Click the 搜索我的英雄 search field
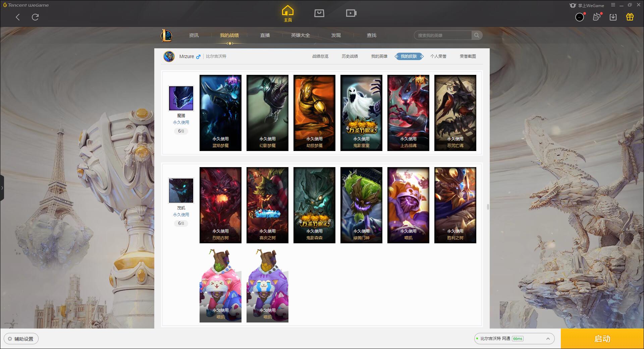The width and height of the screenshot is (644, 349). coord(443,35)
